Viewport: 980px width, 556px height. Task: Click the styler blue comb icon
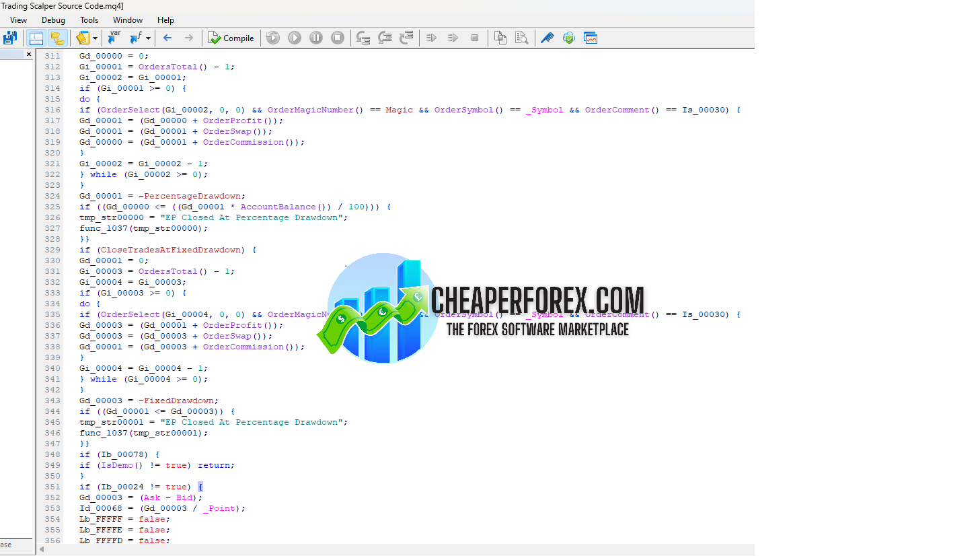pyautogui.click(x=548, y=38)
